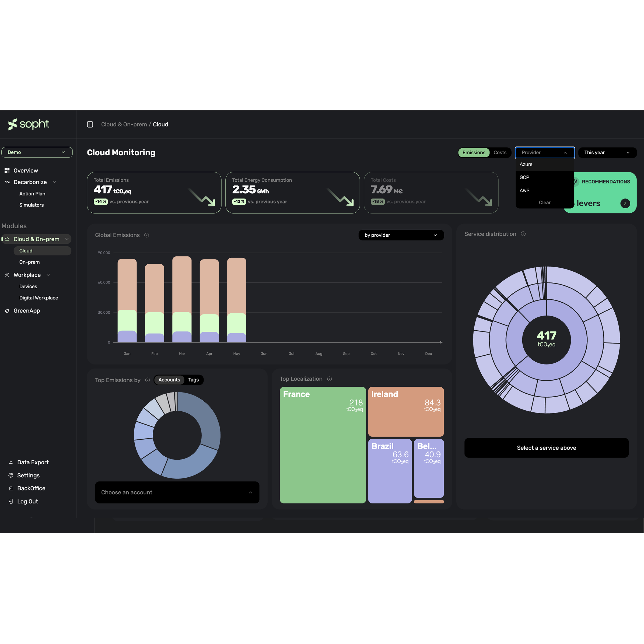This screenshot has width=644, height=644.
Task: Click the January emissions bar
Action: (x=127, y=300)
